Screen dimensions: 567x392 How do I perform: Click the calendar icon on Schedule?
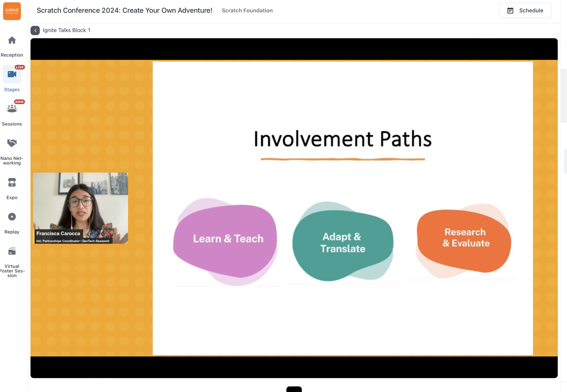(510, 11)
